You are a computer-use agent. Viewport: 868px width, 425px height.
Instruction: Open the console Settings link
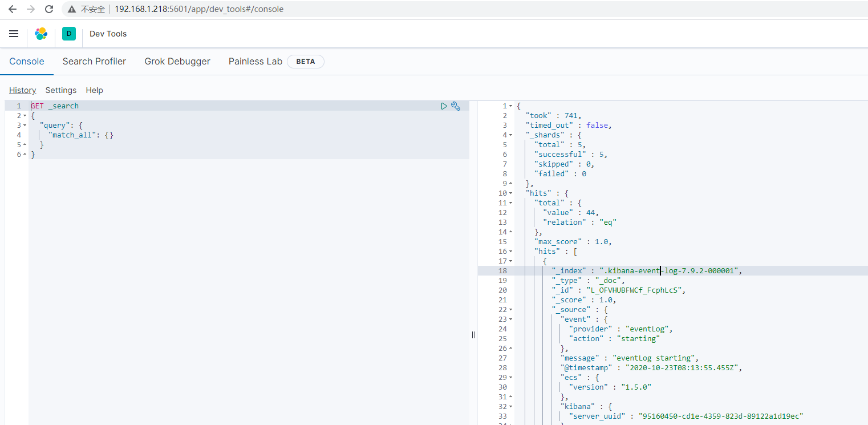tap(61, 90)
